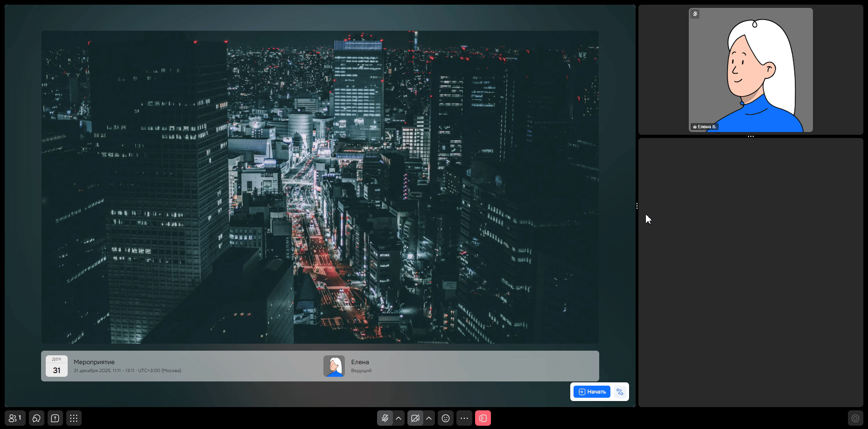The width and height of the screenshot is (868, 429).
Task: Click the host Елена avatar
Action: pos(334,366)
